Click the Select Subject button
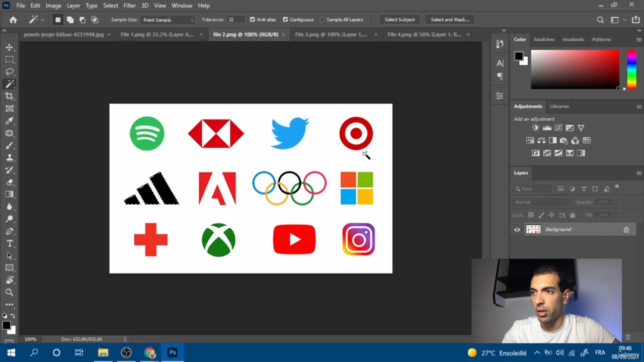Viewport: 644px width, 362px height. click(399, 20)
